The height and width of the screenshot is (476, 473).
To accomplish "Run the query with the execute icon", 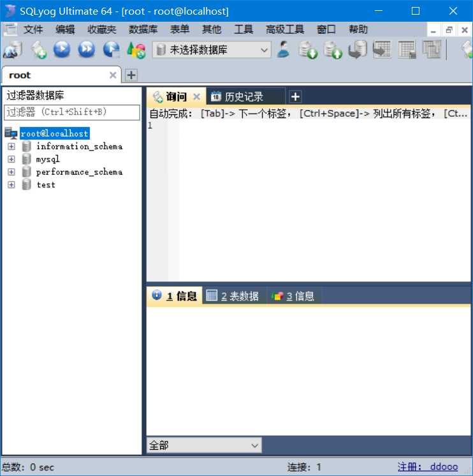I will tap(62, 50).
